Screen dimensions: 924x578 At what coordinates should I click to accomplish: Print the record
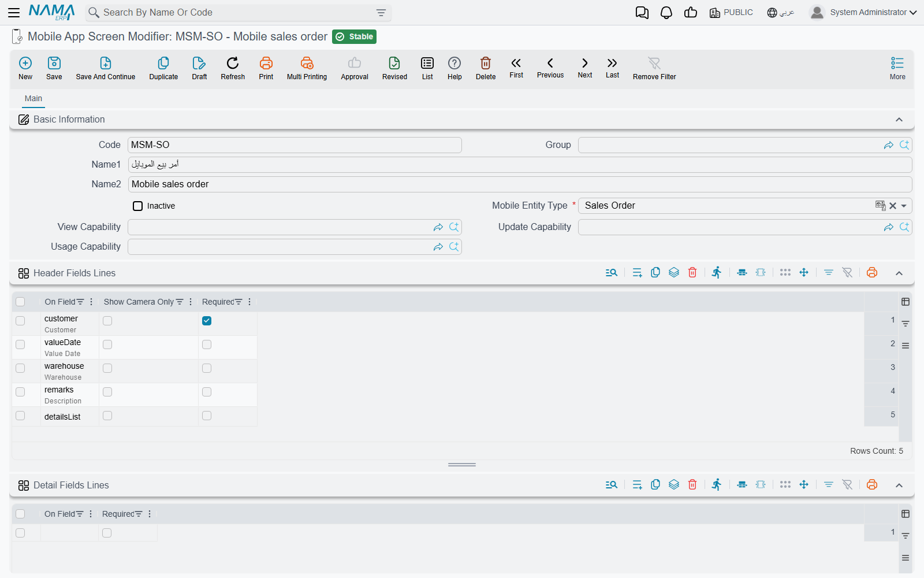tap(266, 68)
